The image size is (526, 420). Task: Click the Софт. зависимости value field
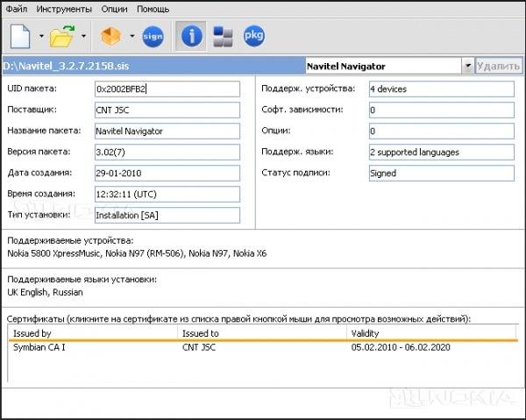coord(442,110)
